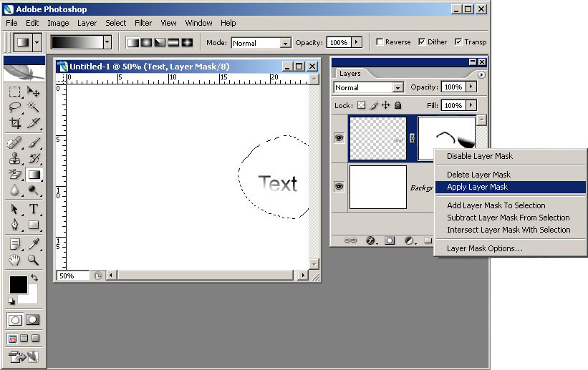Screen dimensions: 588x370
Task: Select the Hand tool
Action: (14, 260)
